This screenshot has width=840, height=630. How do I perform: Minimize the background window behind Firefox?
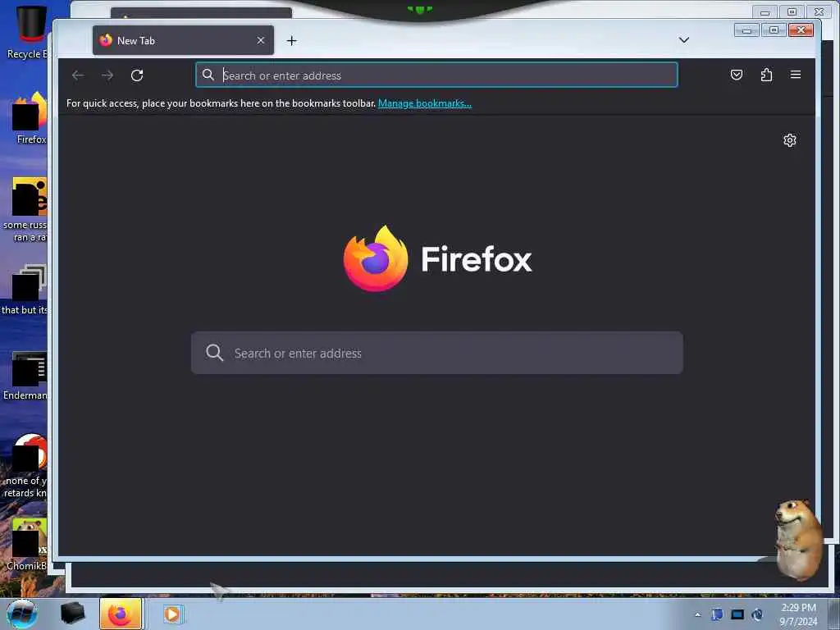[x=765, y=11]
